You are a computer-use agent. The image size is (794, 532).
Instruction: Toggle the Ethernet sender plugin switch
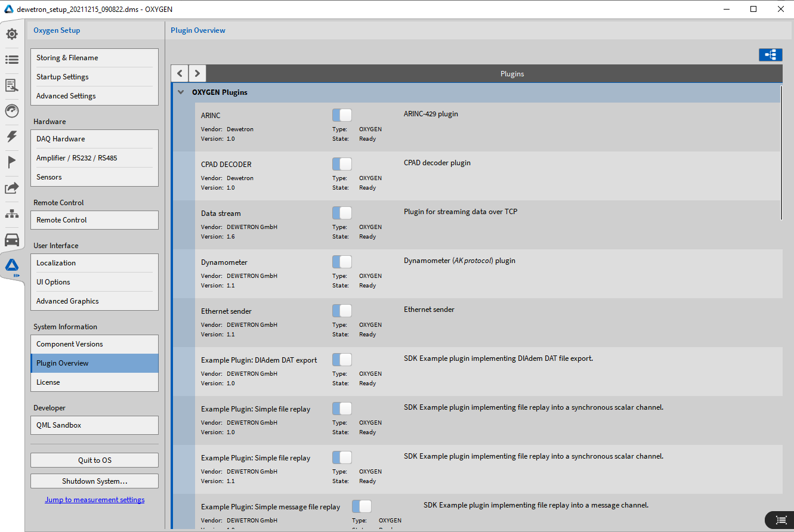342,311
